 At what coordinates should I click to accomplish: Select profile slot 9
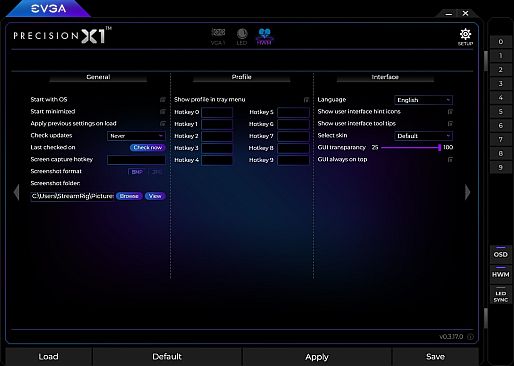[x=500, y=168]
